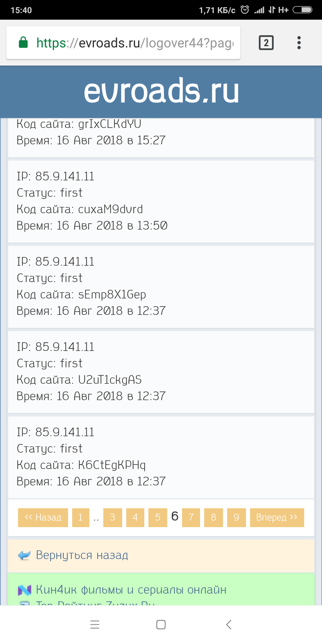Go to next page with Вперед button

tap(277, 518)
